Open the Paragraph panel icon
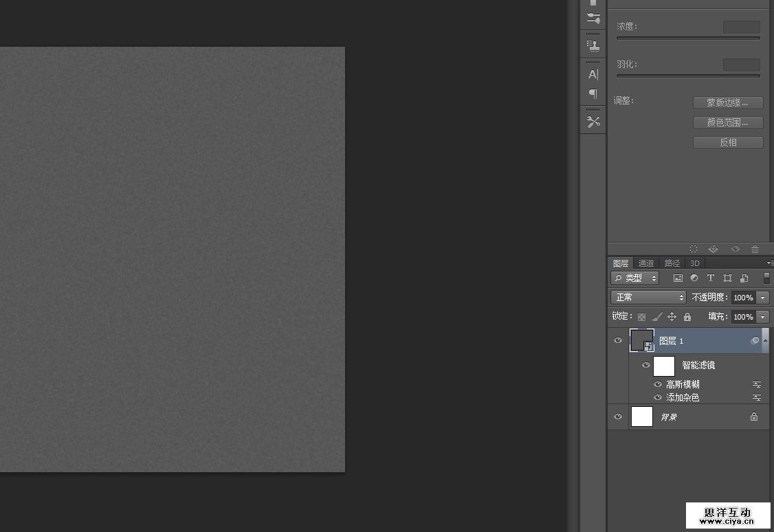The height and width of the screenshot is (532, 774). (x=593, y=93)
